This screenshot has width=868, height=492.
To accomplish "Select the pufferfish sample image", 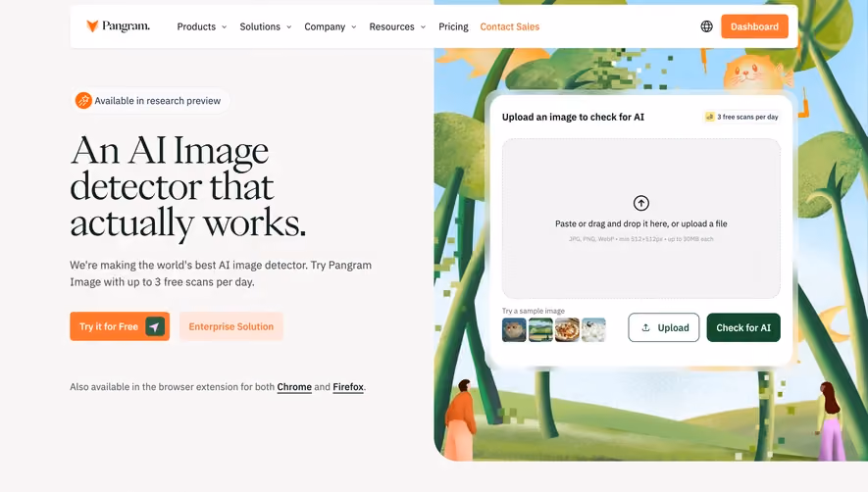I will [514, 330].
